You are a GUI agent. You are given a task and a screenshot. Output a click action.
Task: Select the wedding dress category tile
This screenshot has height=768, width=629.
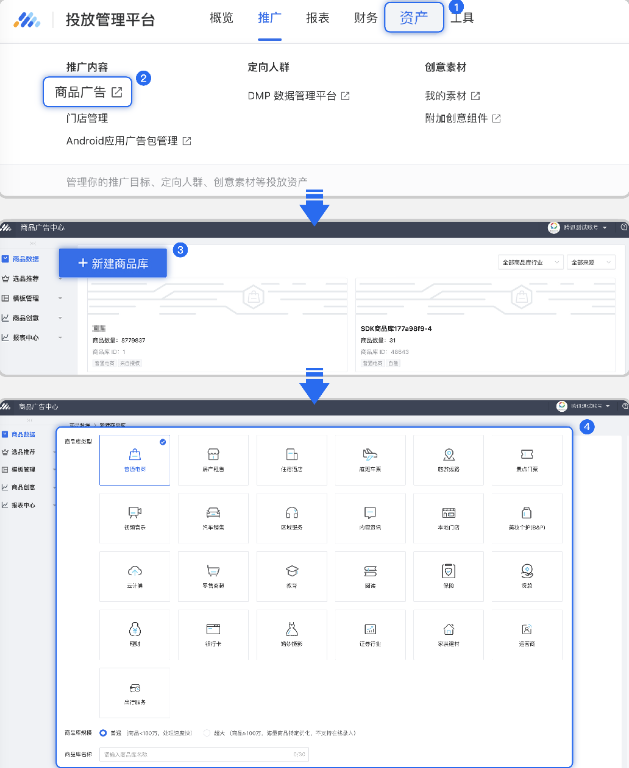[291, 635]
